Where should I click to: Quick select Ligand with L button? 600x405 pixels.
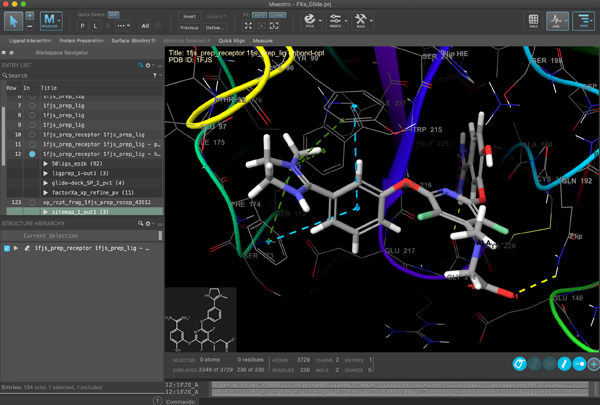pyautogui.click(x=95, y=26)
